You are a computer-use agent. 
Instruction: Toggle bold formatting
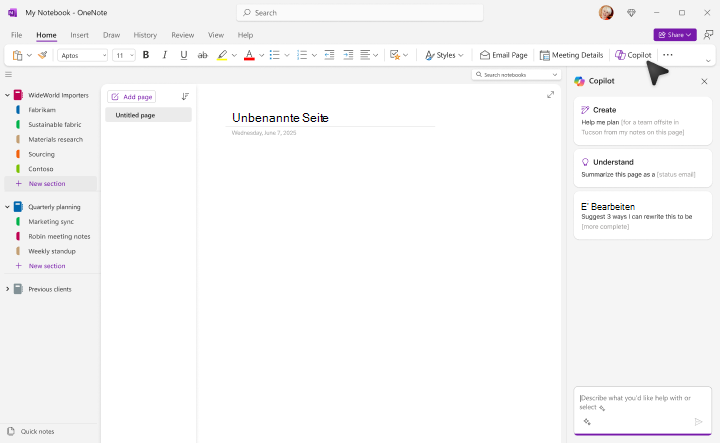click(x=146, y=55)
